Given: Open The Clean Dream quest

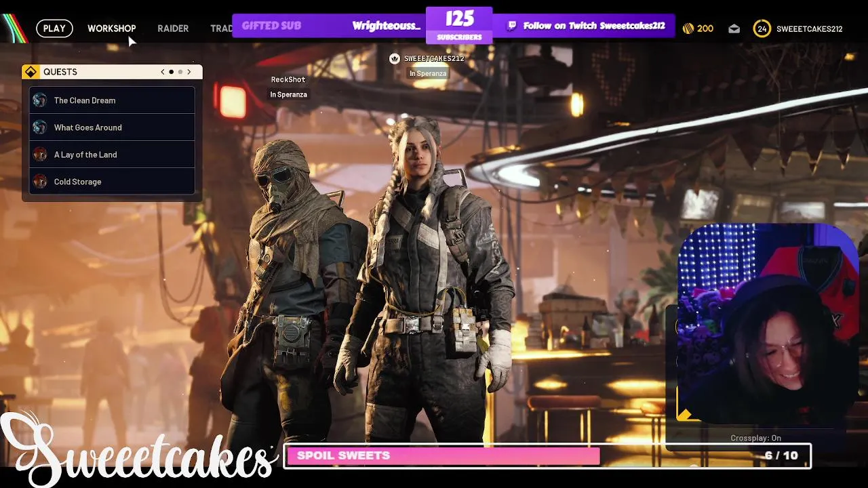Looking at the screenshot, I should 113,100.
